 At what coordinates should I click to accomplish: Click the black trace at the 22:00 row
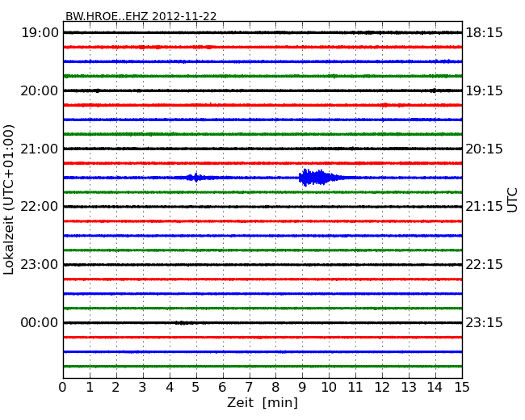tap(262, 207)
